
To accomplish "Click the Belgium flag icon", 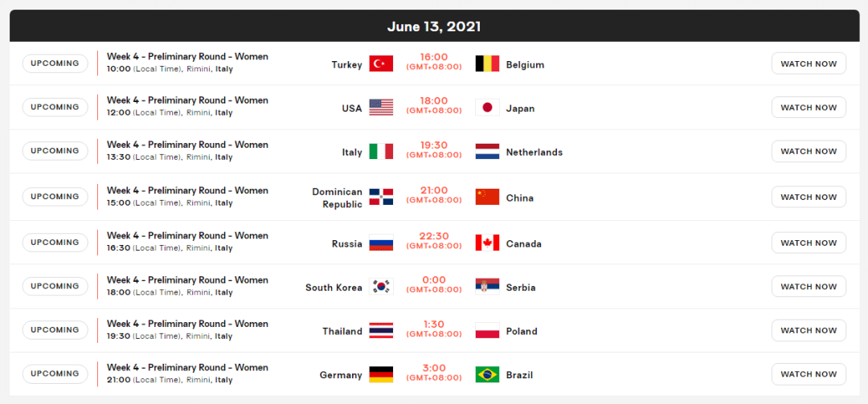I will pos(487,64).
